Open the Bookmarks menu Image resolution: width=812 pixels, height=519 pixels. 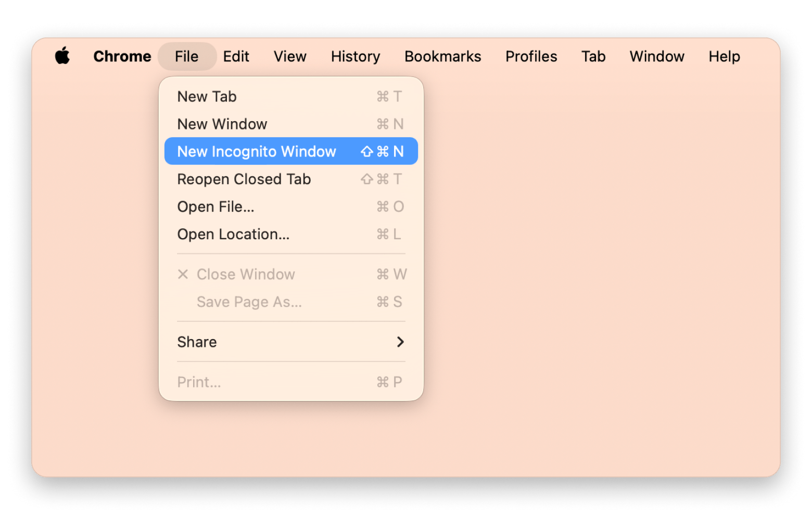tap(442, 56)
